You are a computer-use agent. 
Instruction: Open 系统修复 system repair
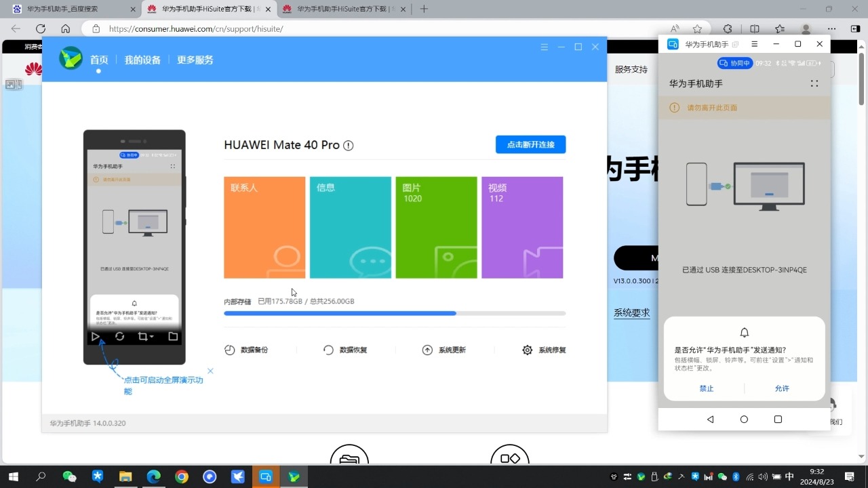pyautogui.click(x=544, y=350)
